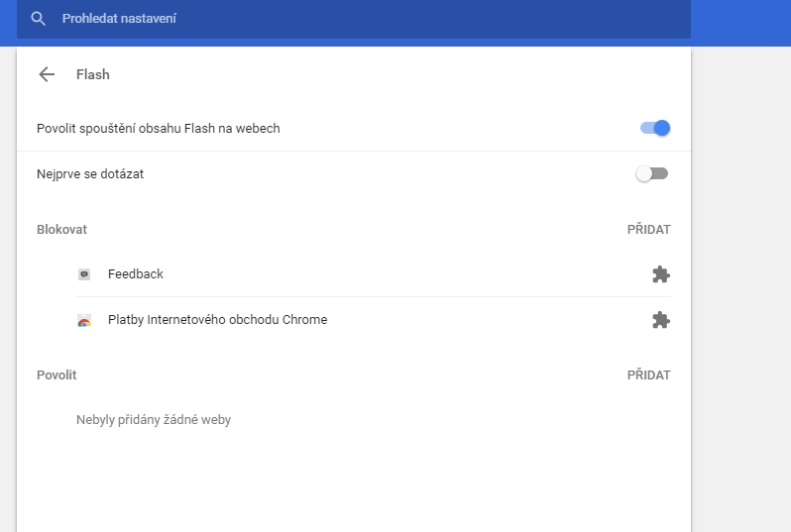Click puzzle icon beside Platby Internetového obchodu
The width and height of the screenshot is (791, 532).
click(x=660, y=320)
